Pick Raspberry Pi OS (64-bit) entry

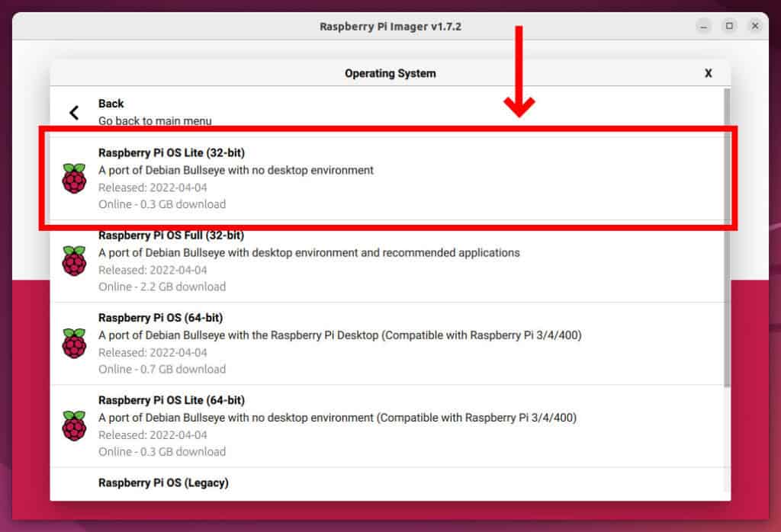[387, 344]
